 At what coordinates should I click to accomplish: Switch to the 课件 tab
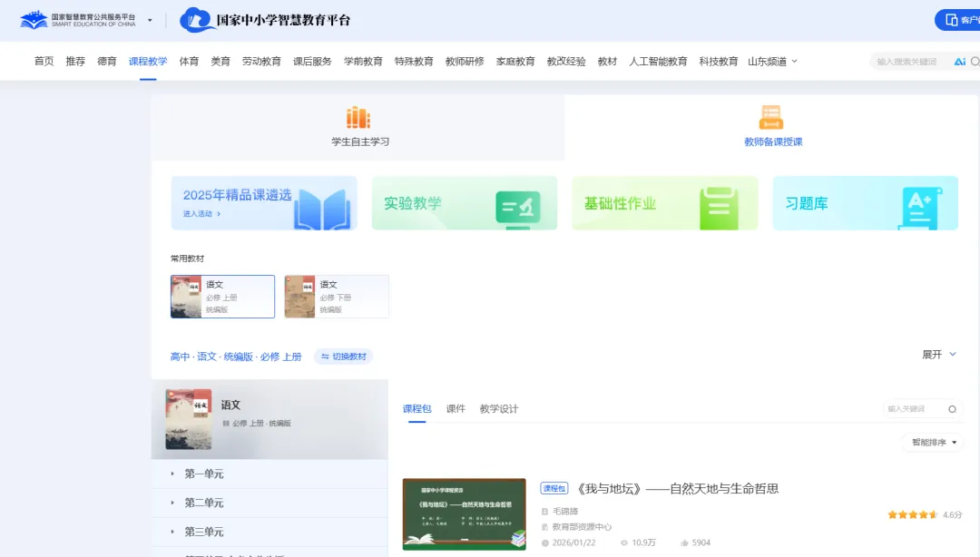click(x=456, y=409)
